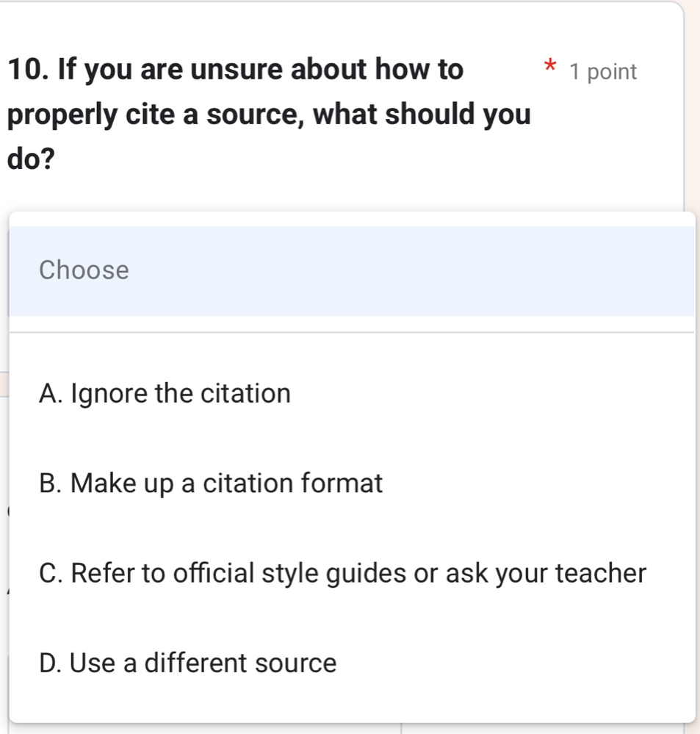Choose option B. Make up a citation format
The width and height of the screenshot is (700, 734).
pos(212,483)
